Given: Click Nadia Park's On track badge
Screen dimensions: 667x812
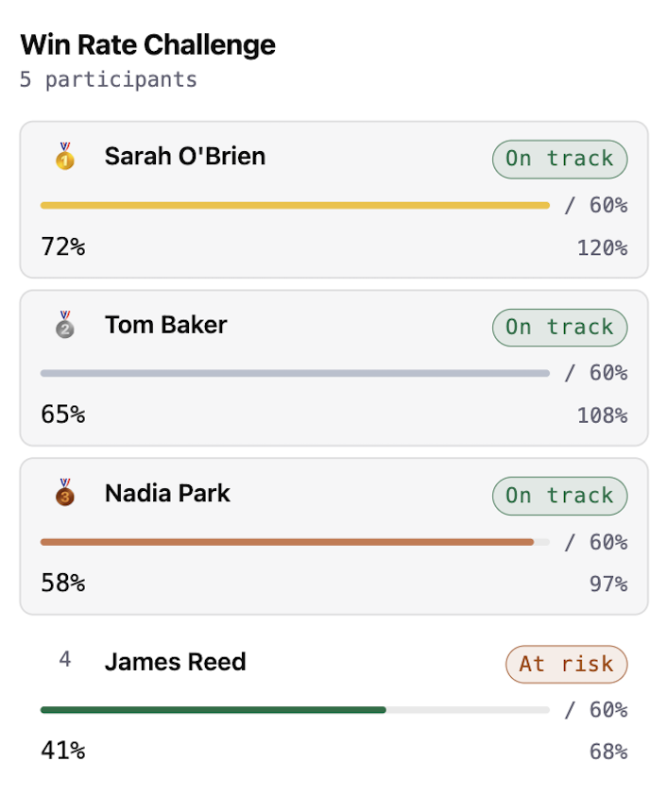Looking at the screenshot, I should [559, 495].
